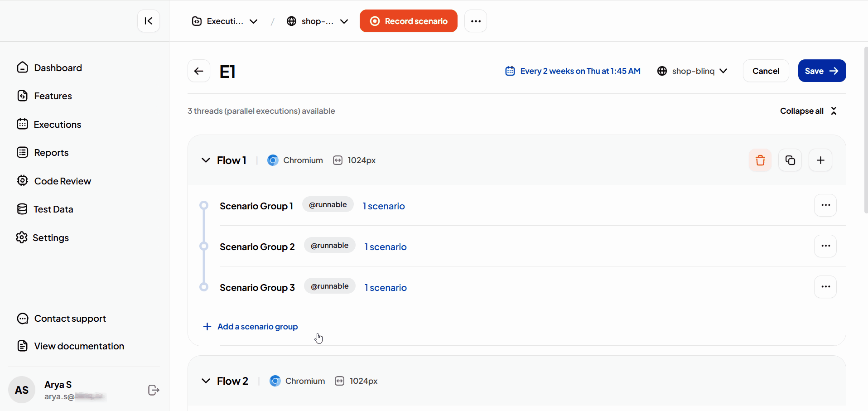Edit the Every 2 weeks schedule
868x411 pixels.
point(573,71)
